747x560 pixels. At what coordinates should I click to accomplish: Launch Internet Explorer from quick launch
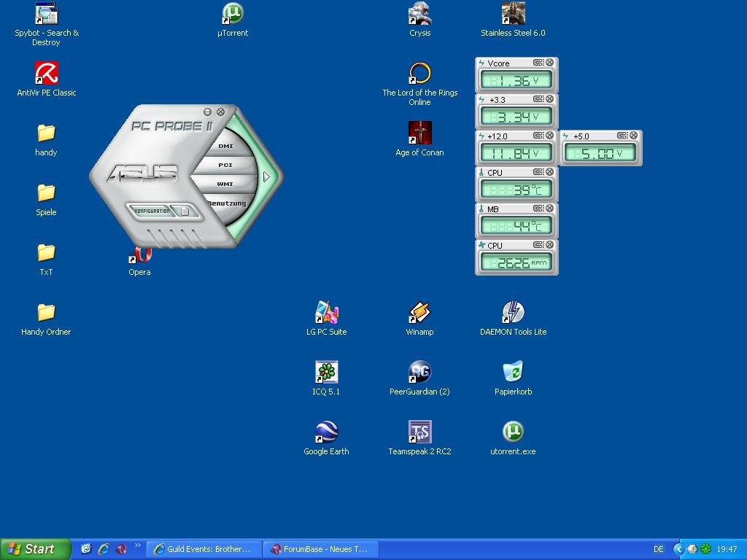coord(104,549)
